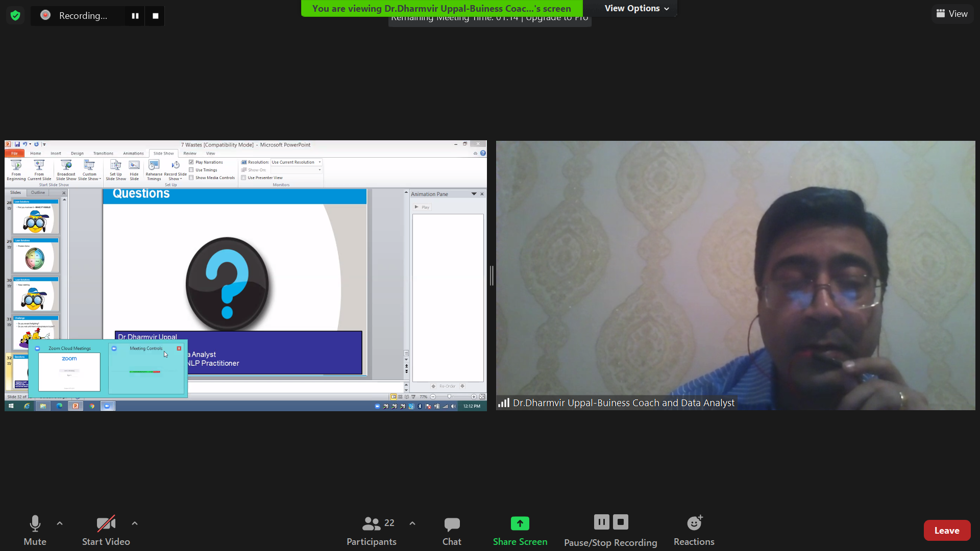Click the PowerPoint zoom slider handle
Image resolution: width=980 pixels, height=551 pixels.
coord(449,396)
